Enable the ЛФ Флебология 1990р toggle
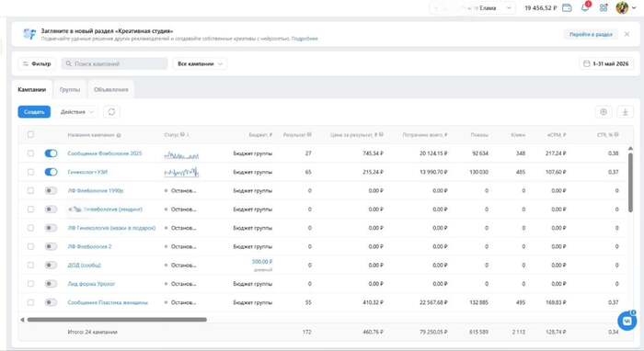Screen dimensions: 644x351 pyautogui.click(x=51, y=191)
